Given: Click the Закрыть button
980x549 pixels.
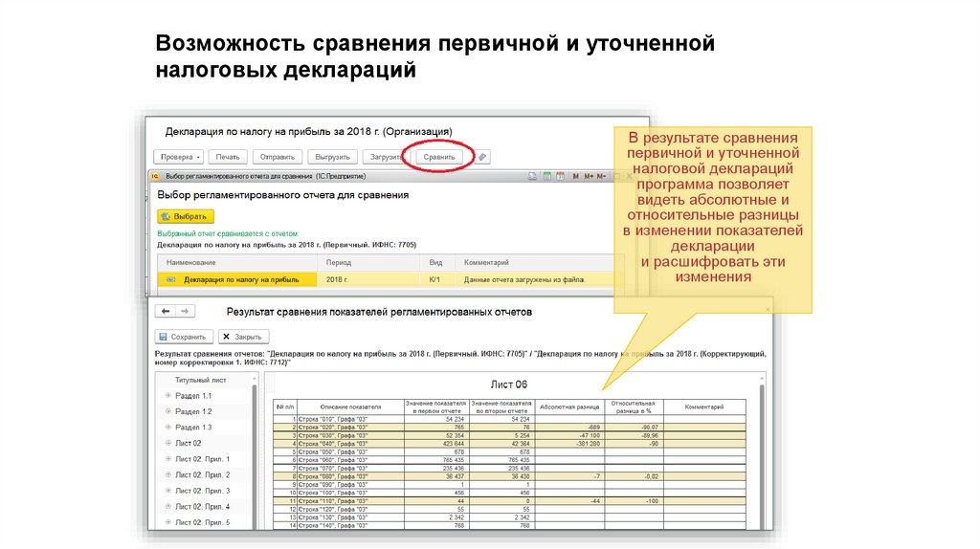Looking at the screenshot, I should [x=244, y=337].
